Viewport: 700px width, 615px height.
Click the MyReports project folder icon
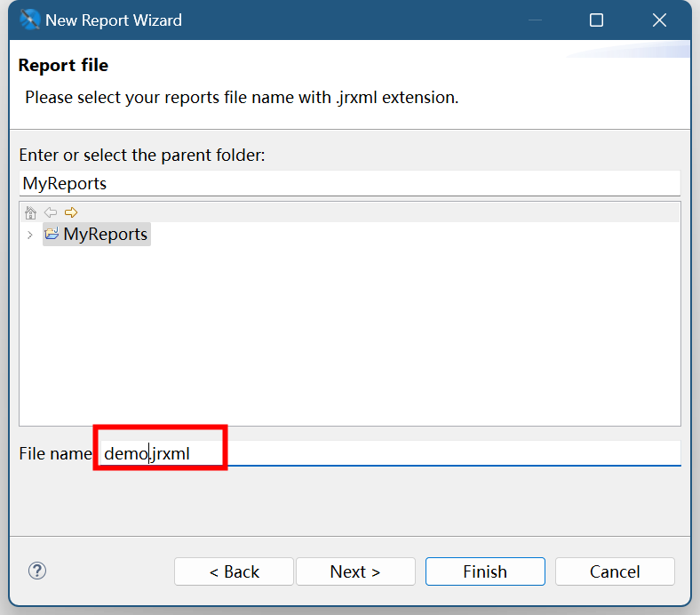[x=52, y=235]
